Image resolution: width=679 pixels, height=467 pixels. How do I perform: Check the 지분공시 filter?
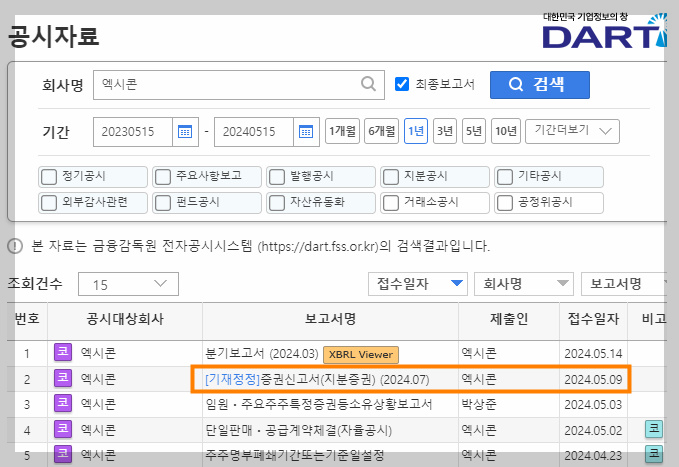click(391, 177)
